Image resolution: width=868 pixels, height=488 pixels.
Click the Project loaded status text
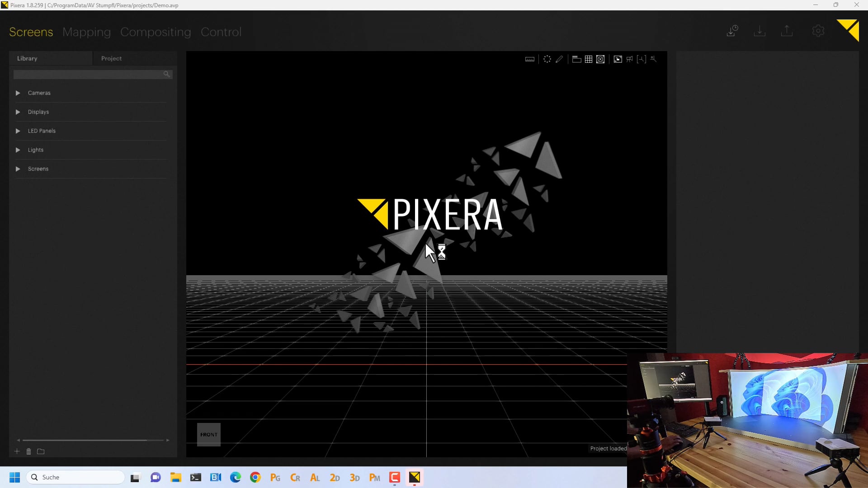pos(608,449)
